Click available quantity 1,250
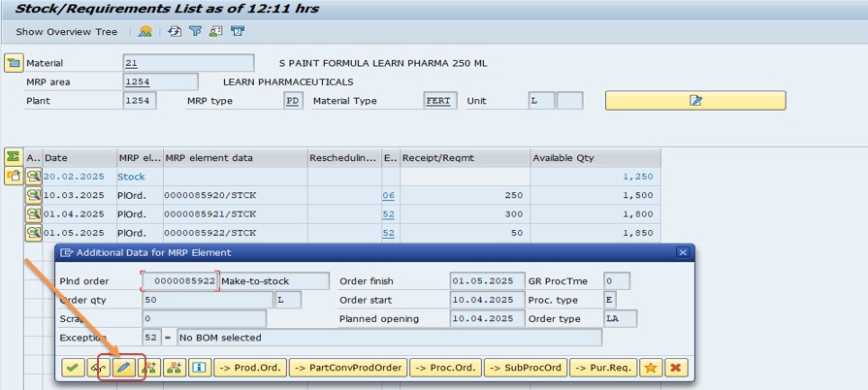 pos(638,177)
